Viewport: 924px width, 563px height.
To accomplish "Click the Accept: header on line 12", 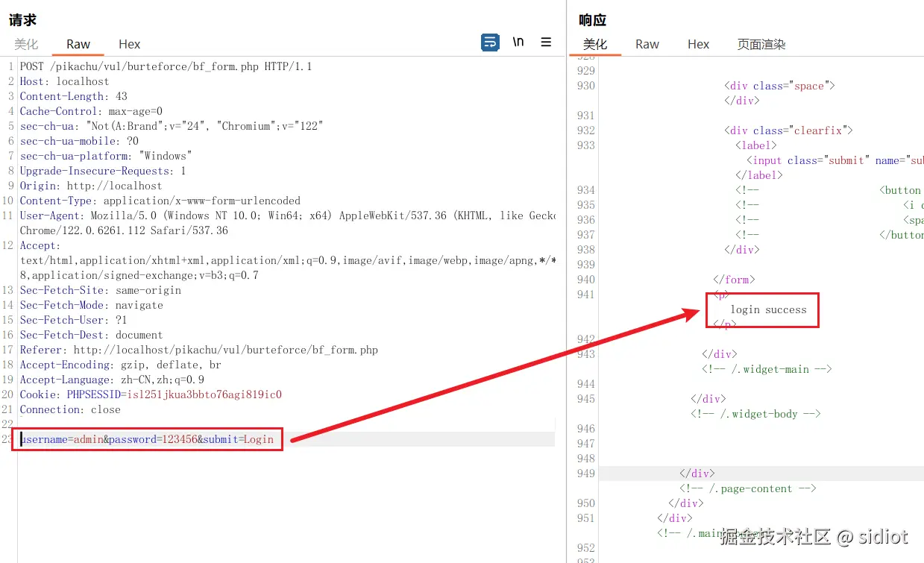I will point(40,245).
